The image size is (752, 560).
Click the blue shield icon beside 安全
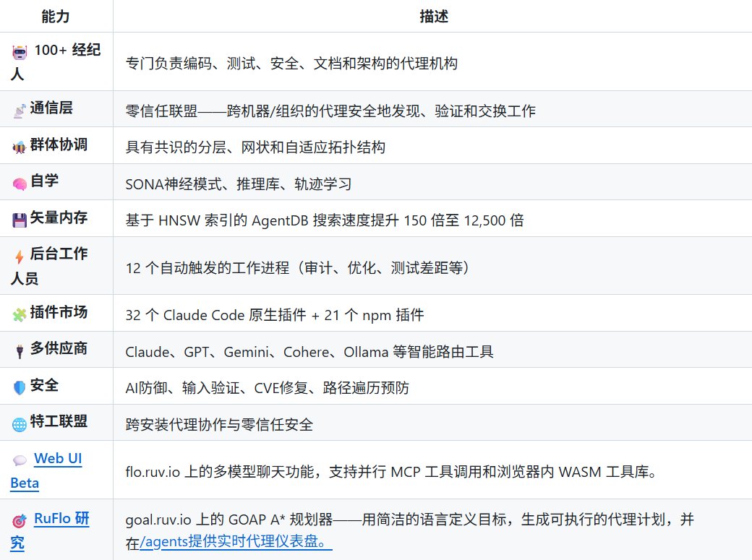[x=20, y=388]
